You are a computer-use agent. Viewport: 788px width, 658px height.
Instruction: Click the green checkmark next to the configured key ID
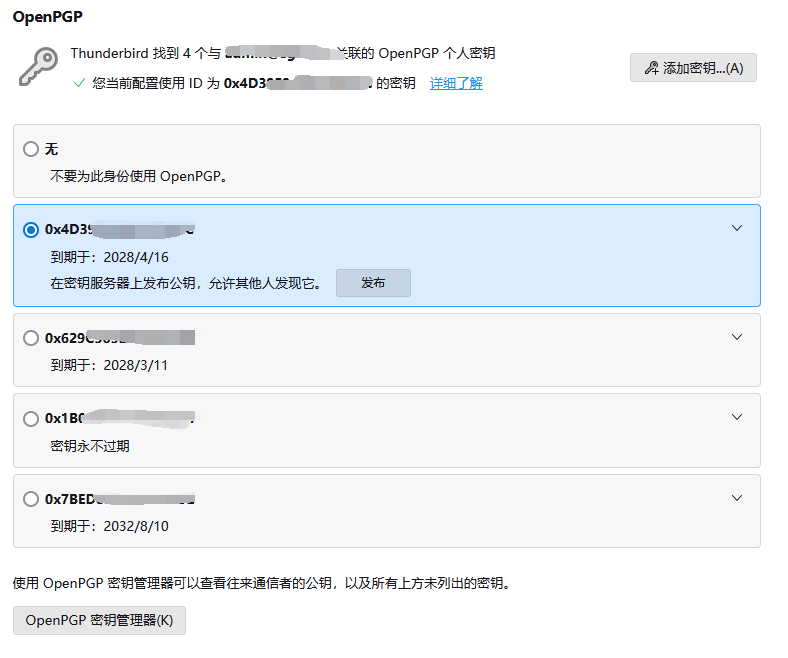tap(79, 84)
